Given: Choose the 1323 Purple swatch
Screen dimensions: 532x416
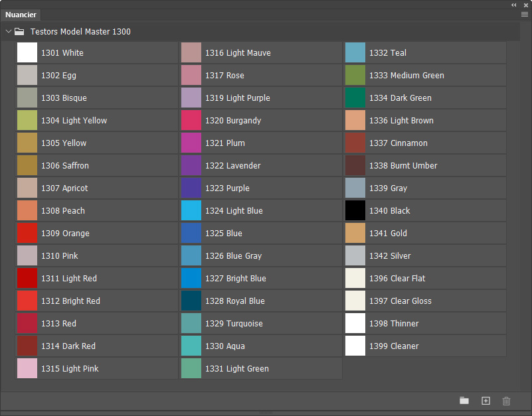Looking at the screenshot, I should pos(191,188).
